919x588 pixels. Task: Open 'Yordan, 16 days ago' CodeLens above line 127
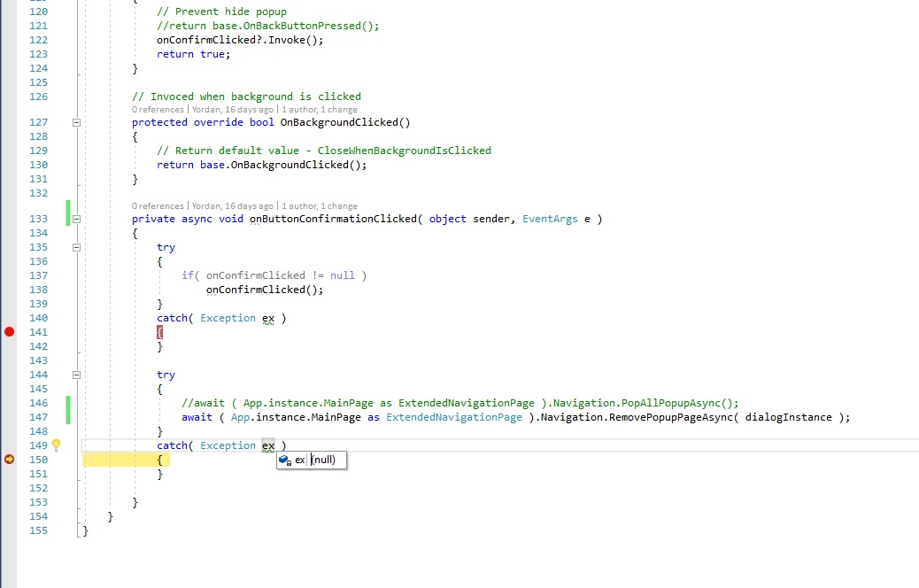233,110
